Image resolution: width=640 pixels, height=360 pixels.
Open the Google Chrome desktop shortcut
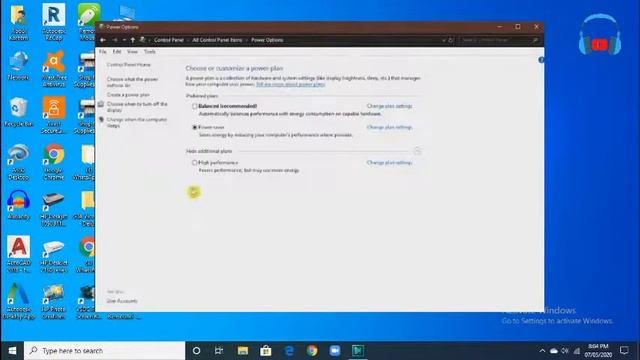tap(53, 162)
